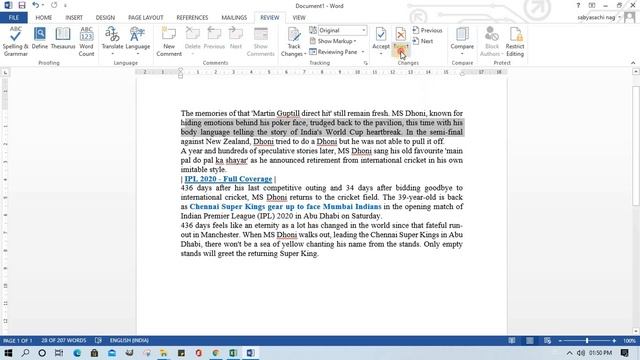The width and height of the screenshot is (640, 360).
Task: Go to Previous change
Action: pos(427,30)
